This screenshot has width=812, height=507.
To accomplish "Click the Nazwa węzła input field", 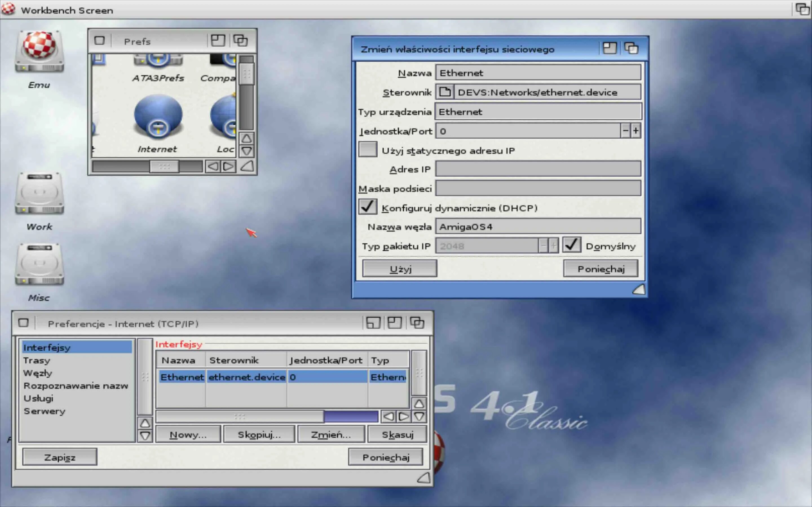I will pos(538,227).
